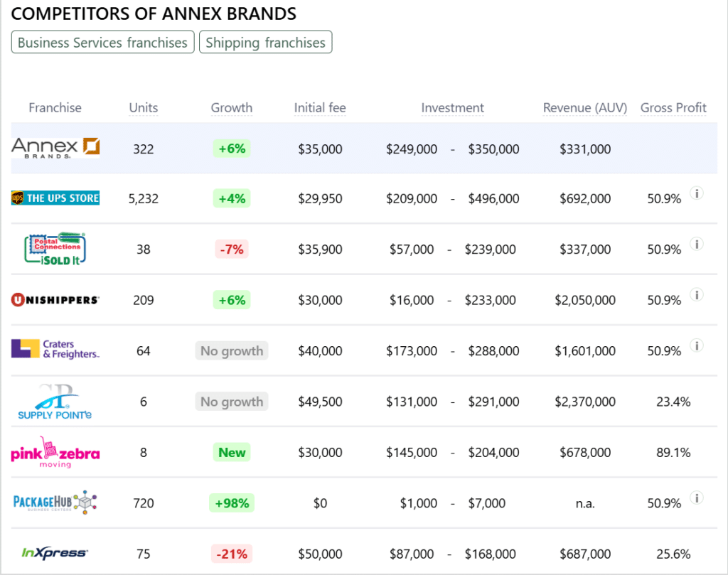Click the $331,000 revenue value
Viewport: 728px width, 575px height.
585,149
